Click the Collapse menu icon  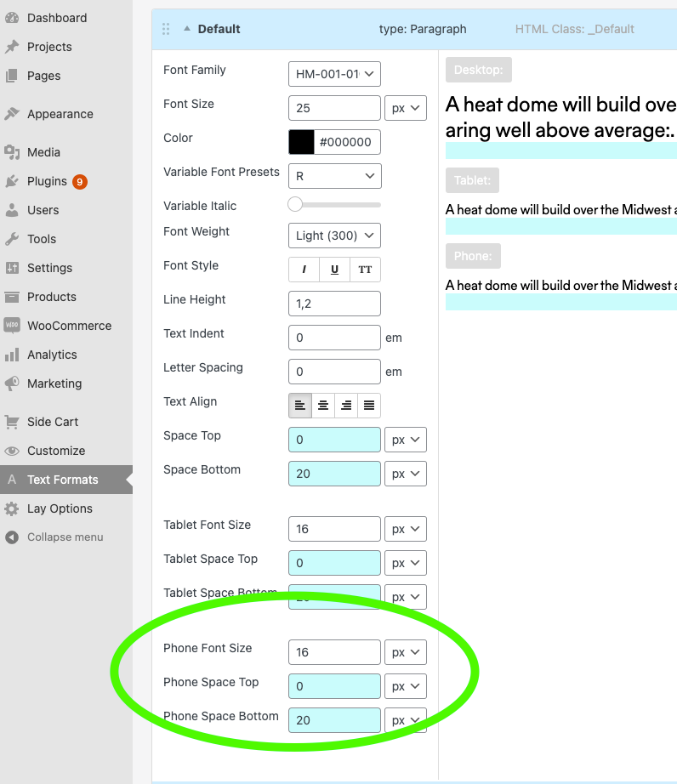(x=12, y=537)
